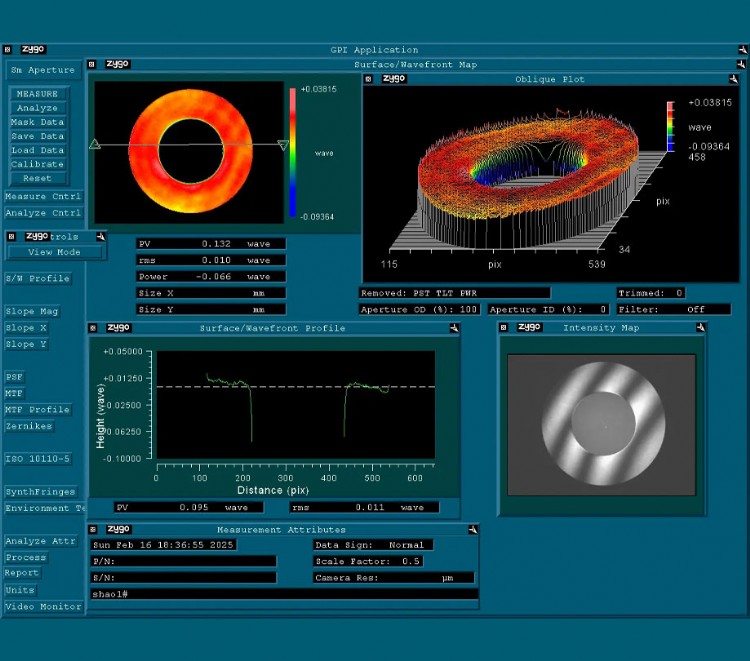Open the MTF Profile entry
Viewport: 750px width, 661px height.
(x=38, y=410)
